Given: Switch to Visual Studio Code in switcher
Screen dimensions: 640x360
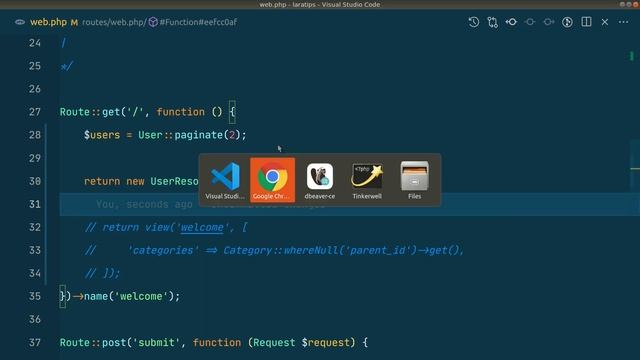Looking at the screenshot, I should [225, 180].
